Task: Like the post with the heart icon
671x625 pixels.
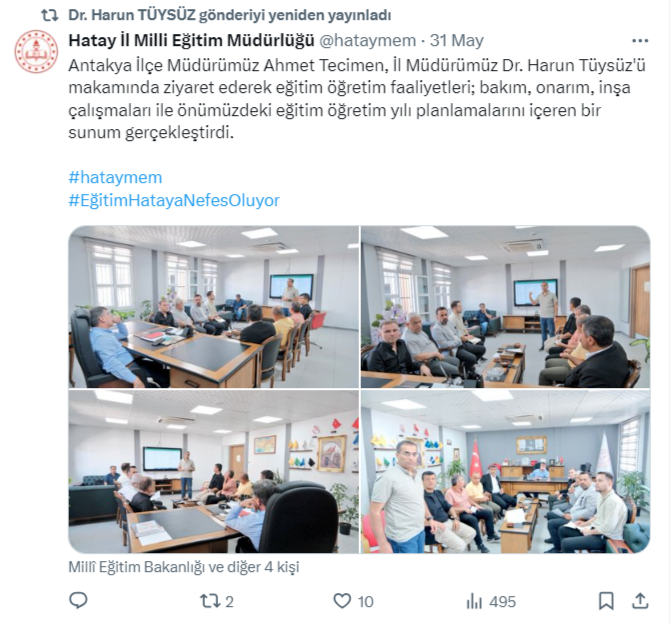Action: [342, 601]
